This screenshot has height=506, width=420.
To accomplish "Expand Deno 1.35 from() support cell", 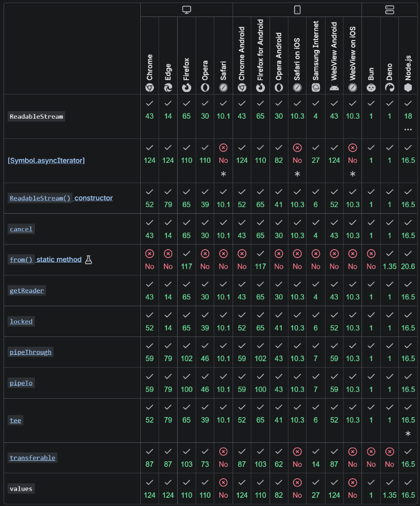I will [x=389, y=260].
